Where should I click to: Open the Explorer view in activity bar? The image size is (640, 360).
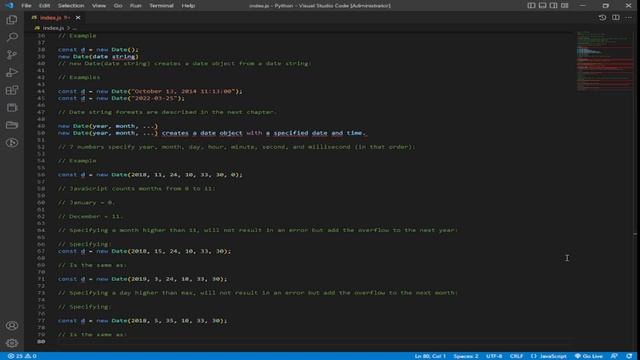12,20
